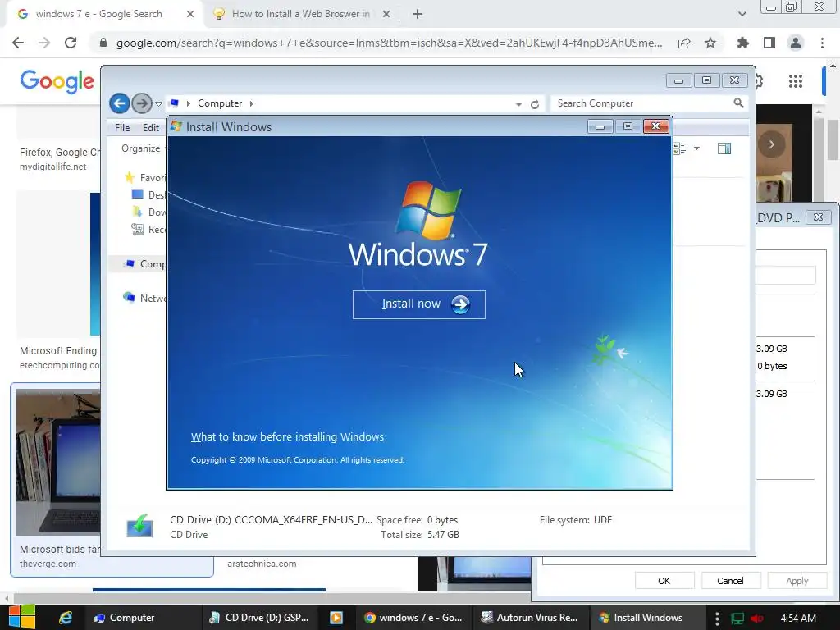
Task: Select Network in explorer navigation pane
Action: coord(144,298)
